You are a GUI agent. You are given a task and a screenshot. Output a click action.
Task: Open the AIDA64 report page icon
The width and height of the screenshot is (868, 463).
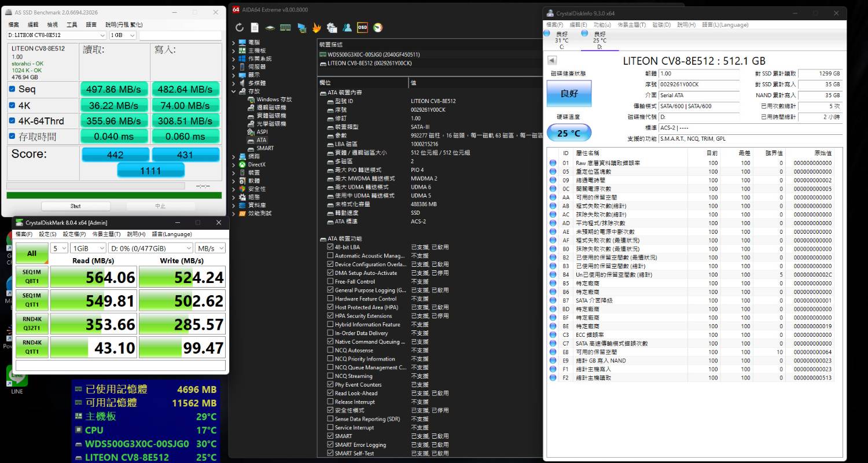coord(255,27)
